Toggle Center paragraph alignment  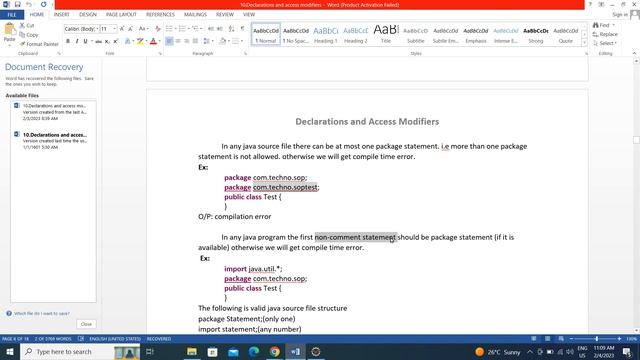[x=178, y=41]
